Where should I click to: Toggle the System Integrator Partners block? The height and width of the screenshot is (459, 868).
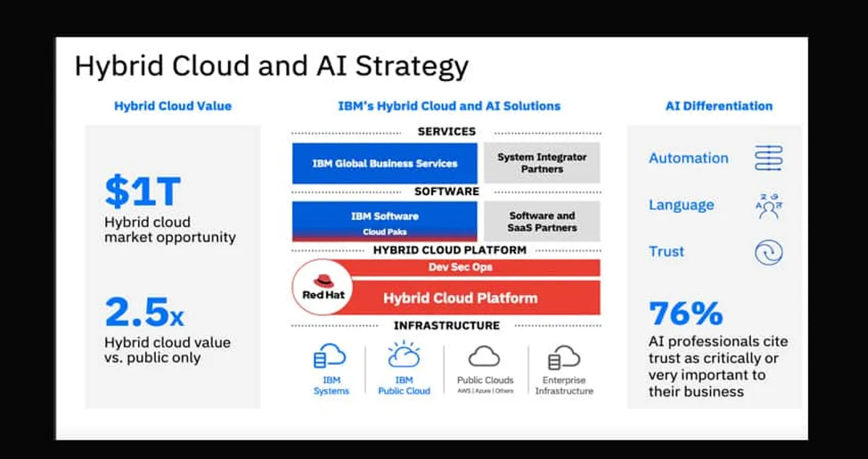click(x=542, y=163)
